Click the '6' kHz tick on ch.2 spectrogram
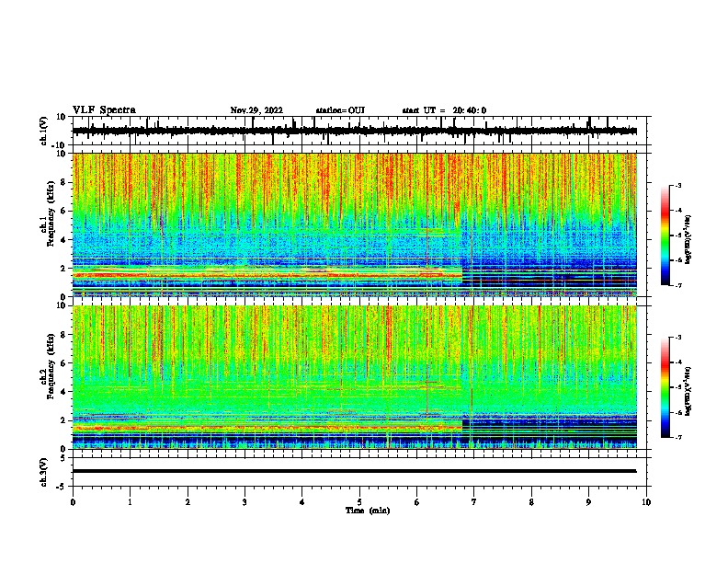Image resolution: width=728 pixels, height=563 pixels. pos(63,363)
